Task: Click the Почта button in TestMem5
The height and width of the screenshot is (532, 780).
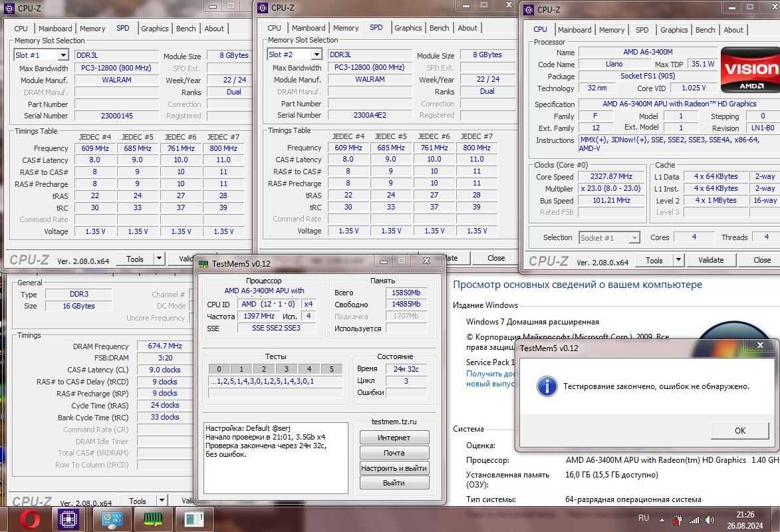Action: (x=394, y=453)
